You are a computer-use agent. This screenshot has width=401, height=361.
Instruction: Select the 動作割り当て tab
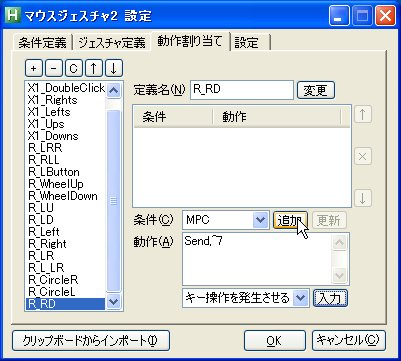[x=190, y=41]
